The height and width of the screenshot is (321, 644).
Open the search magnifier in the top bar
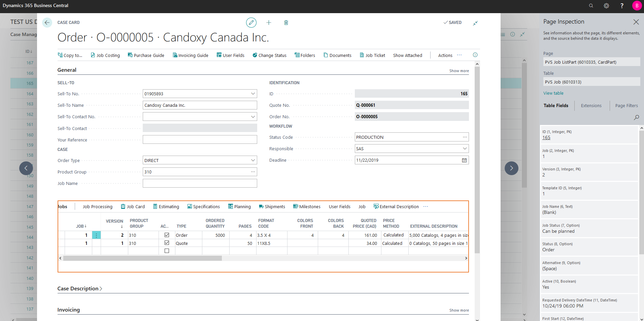tap(591, 6)
